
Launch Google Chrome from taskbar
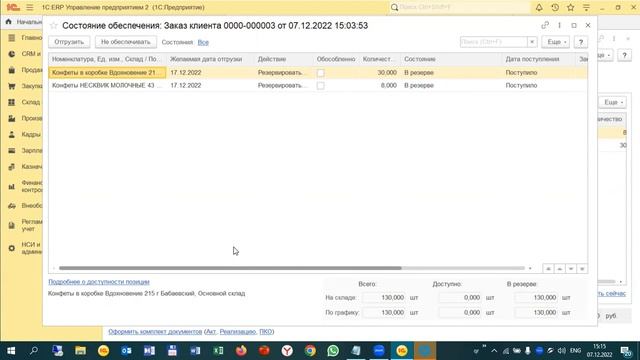click(310, 351)
